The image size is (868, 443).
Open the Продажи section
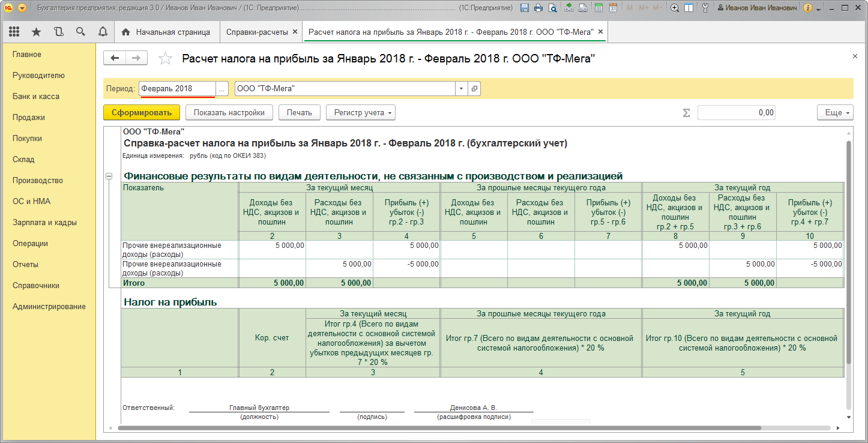tap(29, 118)
